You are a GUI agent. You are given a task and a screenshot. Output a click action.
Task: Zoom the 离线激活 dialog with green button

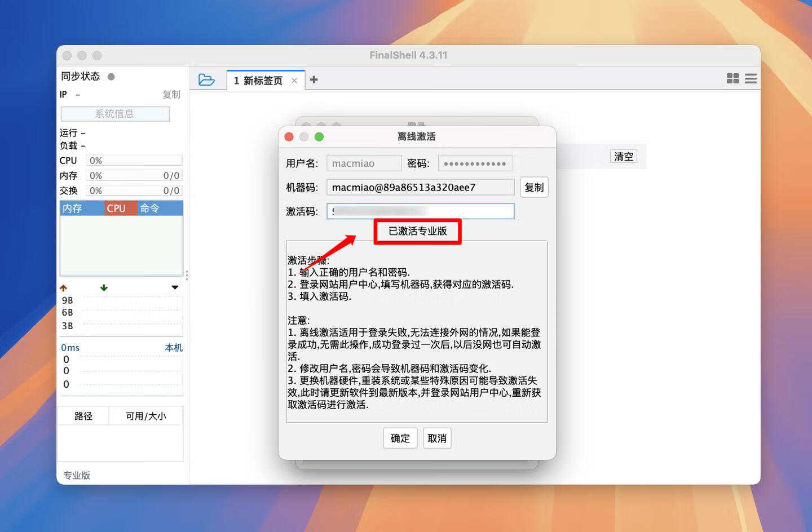[319, 137]
